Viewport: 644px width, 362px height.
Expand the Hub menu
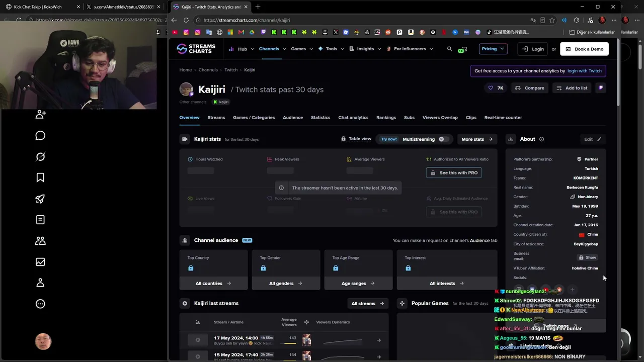241,49
